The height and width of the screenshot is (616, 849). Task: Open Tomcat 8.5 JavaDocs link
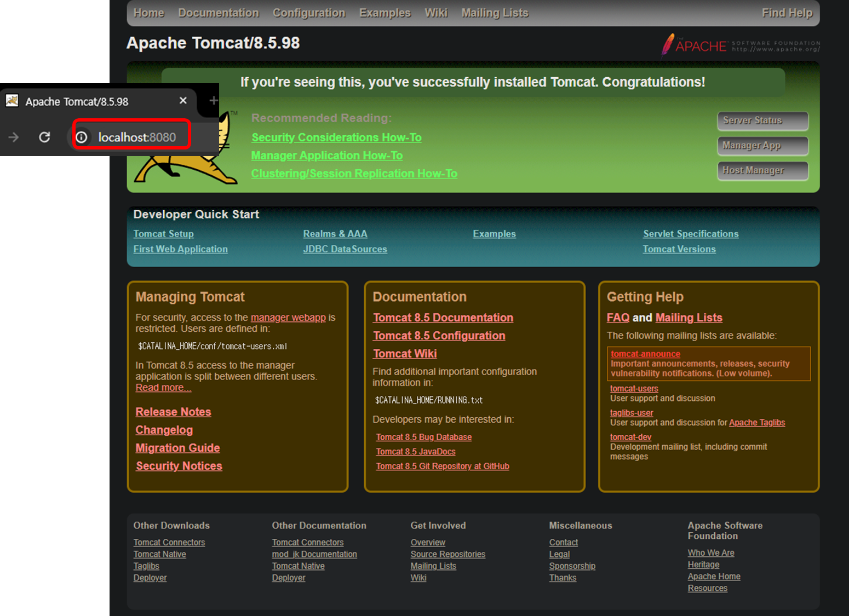(416, 452)
